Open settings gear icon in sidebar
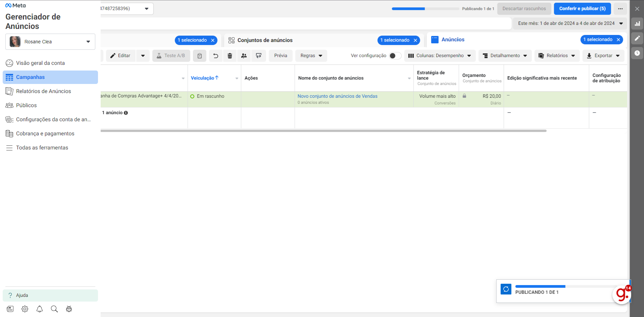 (x=25, y=309)
